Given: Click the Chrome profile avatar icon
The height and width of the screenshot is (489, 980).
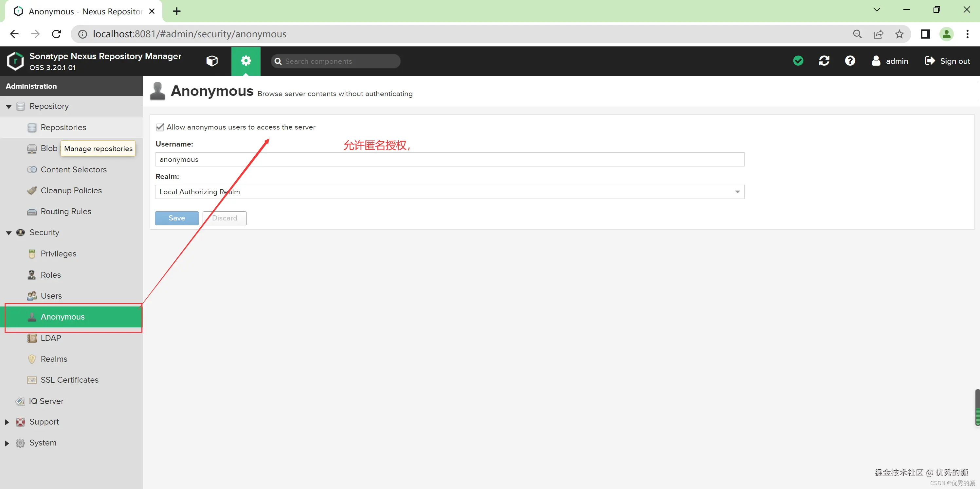Looking at the screenshot, I should pyautogui.click(x=946, y=34).
